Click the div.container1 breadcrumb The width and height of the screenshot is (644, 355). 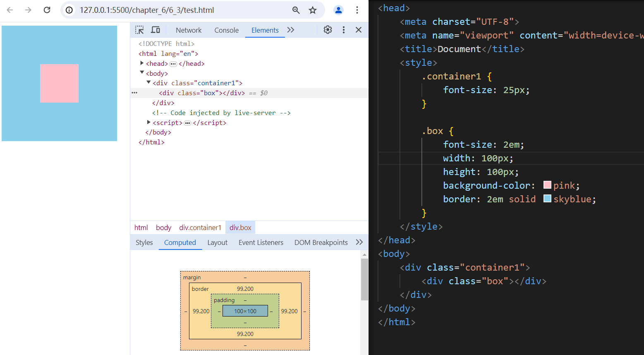[200, 228]
